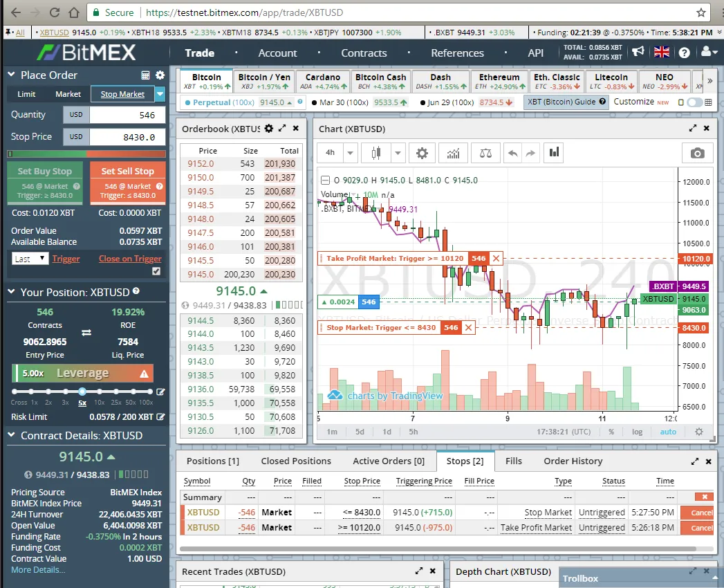724x588 pixels.
Task: Switch to Limit order tab
Action: pyautogui.click(x=26, y=94)
